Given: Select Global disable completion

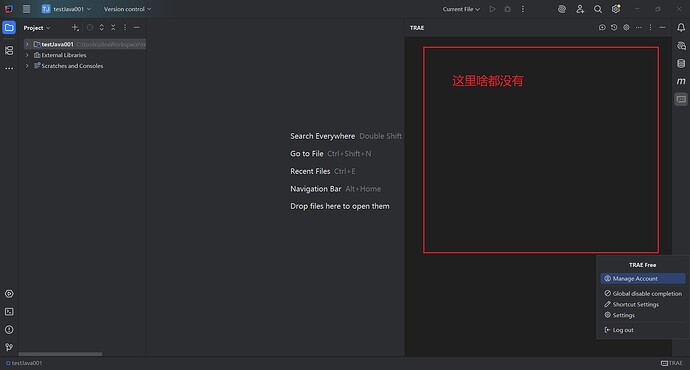Looking at the screenshot, I should pyautogui.click(x=642, y=293).
